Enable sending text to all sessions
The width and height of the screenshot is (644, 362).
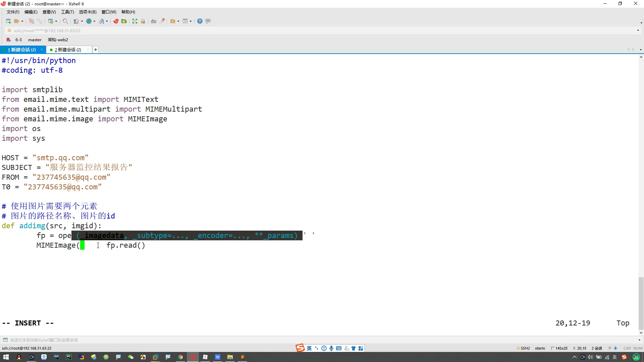5,340
